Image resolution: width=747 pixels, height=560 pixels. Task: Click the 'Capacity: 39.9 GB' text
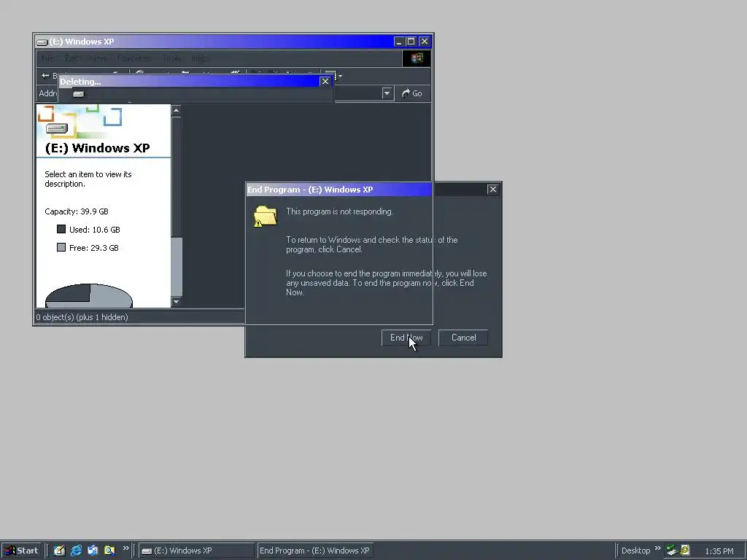77,211
